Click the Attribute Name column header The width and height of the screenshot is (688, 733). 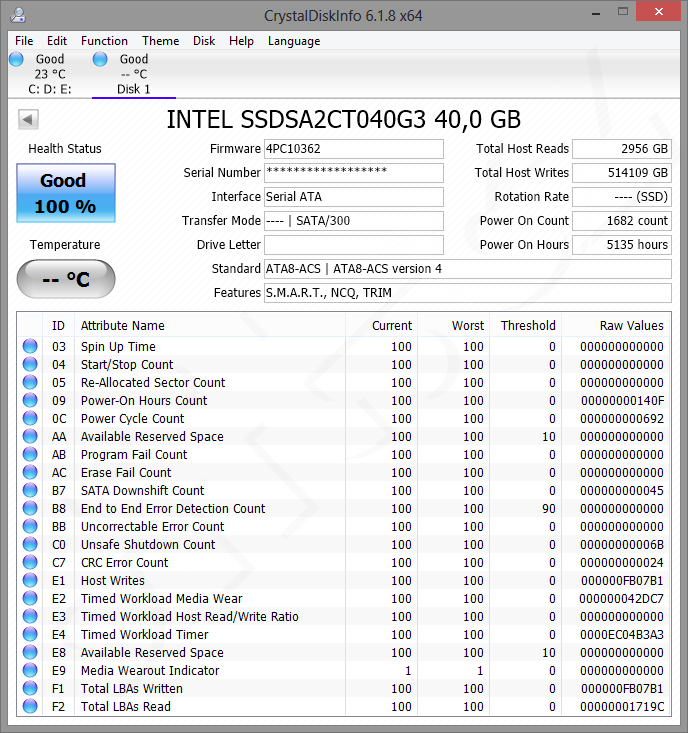click(210, 325)
